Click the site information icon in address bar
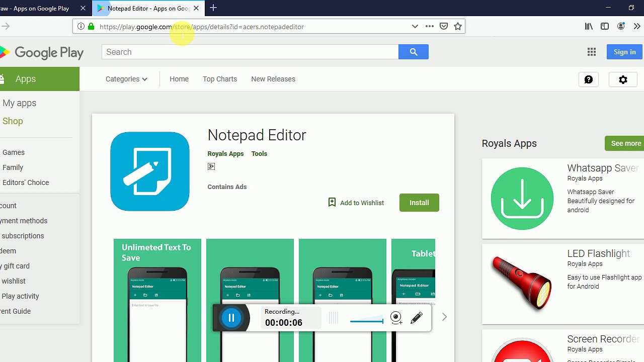 (x=81, y=27)
